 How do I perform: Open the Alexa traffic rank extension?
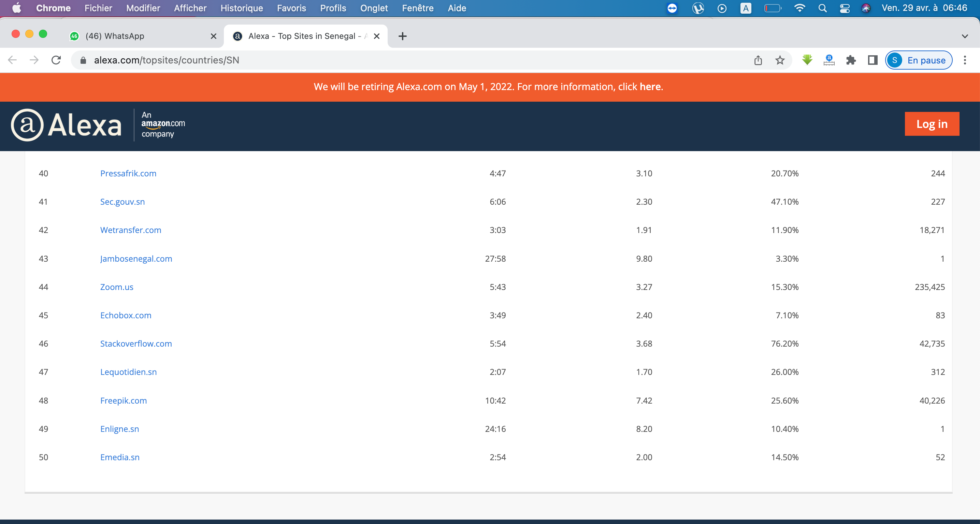(829, 60)
